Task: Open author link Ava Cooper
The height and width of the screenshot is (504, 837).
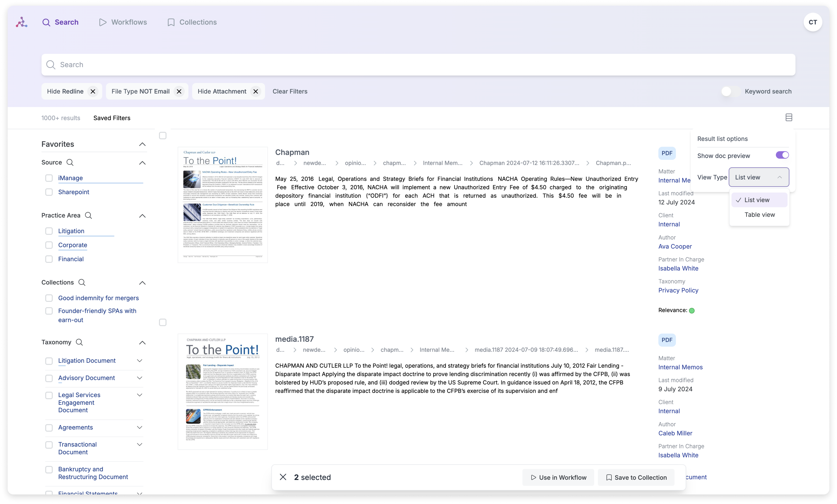Action: [675, 246]
